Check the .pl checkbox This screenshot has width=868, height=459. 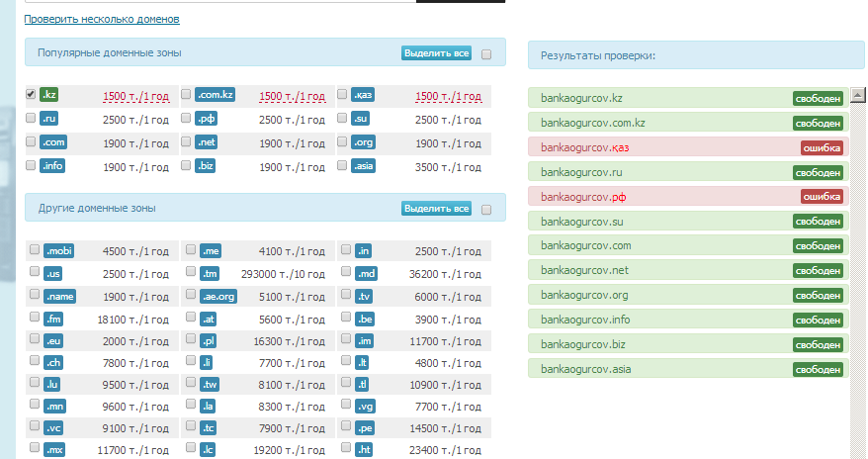(191, 338)
